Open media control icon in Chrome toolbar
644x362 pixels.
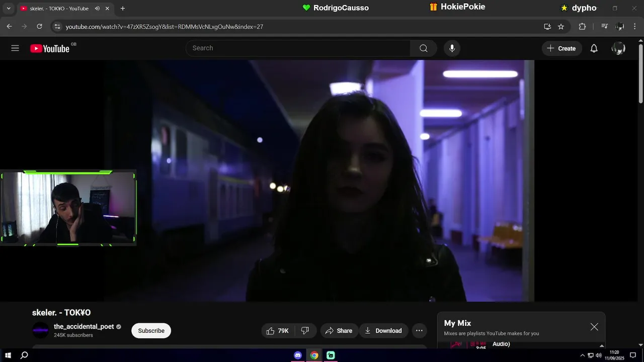pos(605,27)
